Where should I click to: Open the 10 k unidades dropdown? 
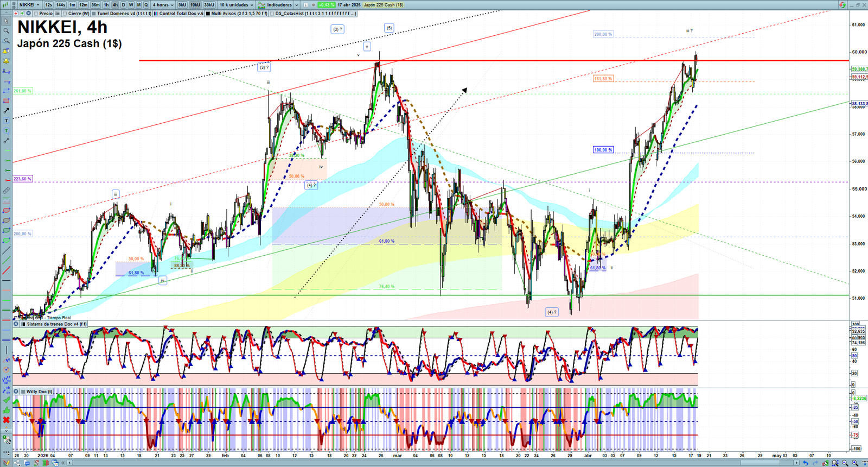click(x=236, y=5)
